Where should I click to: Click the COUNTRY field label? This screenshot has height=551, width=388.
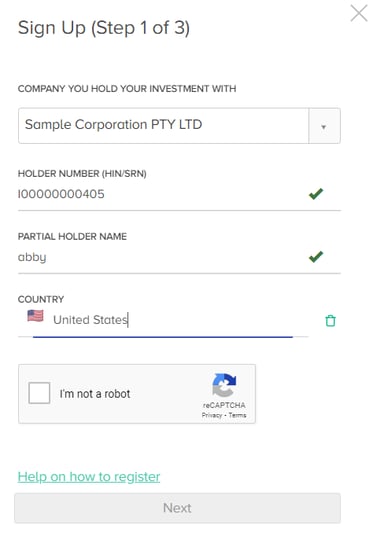41,299
